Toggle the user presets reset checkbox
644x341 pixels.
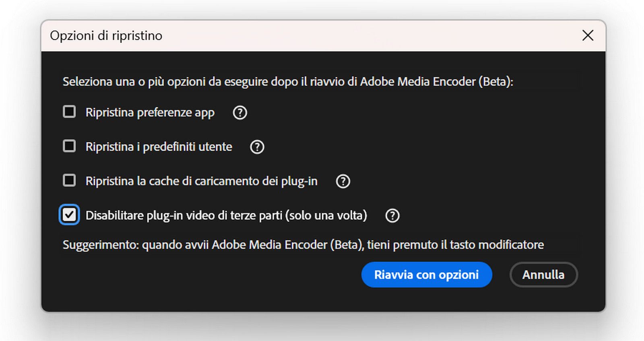pos(69,146)
